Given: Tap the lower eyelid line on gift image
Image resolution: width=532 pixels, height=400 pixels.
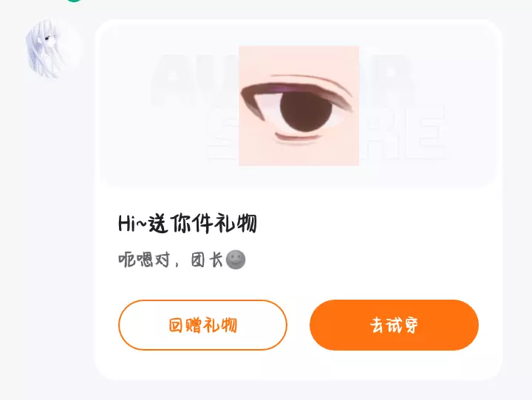Looking at the screenshot, I should (x=298, y=138).
